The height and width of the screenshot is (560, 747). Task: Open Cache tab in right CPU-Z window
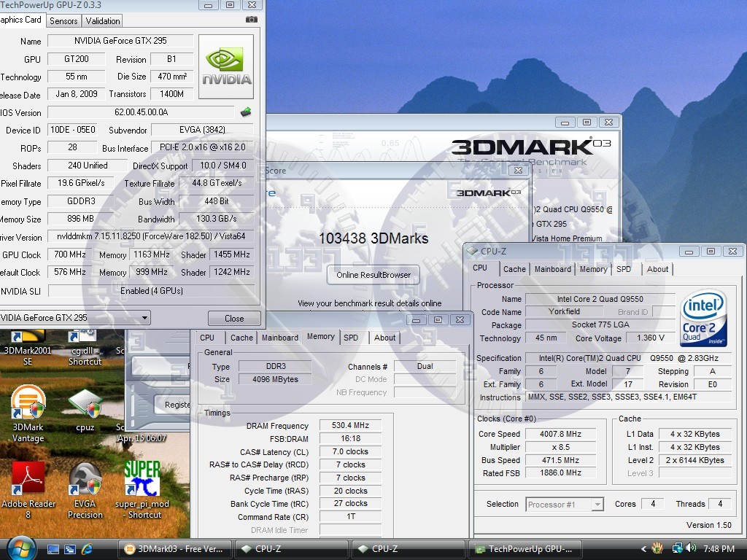[514, 269]
